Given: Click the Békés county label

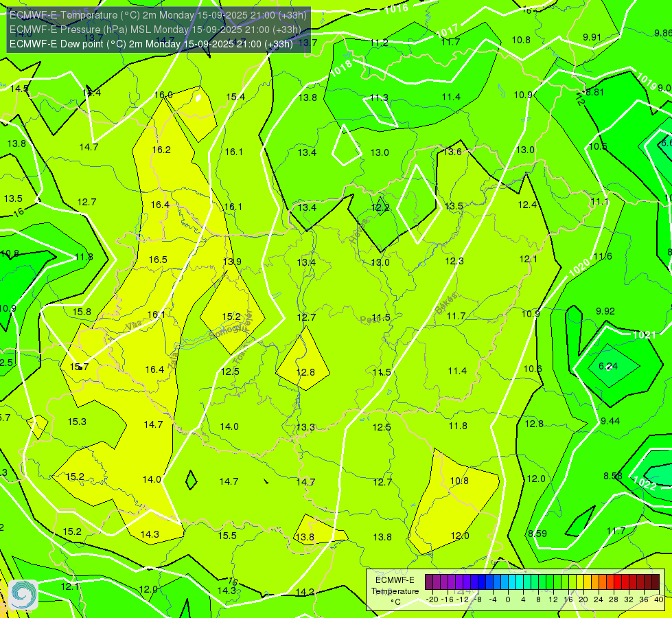Looking at the screenshot, I should pos(447,304).
